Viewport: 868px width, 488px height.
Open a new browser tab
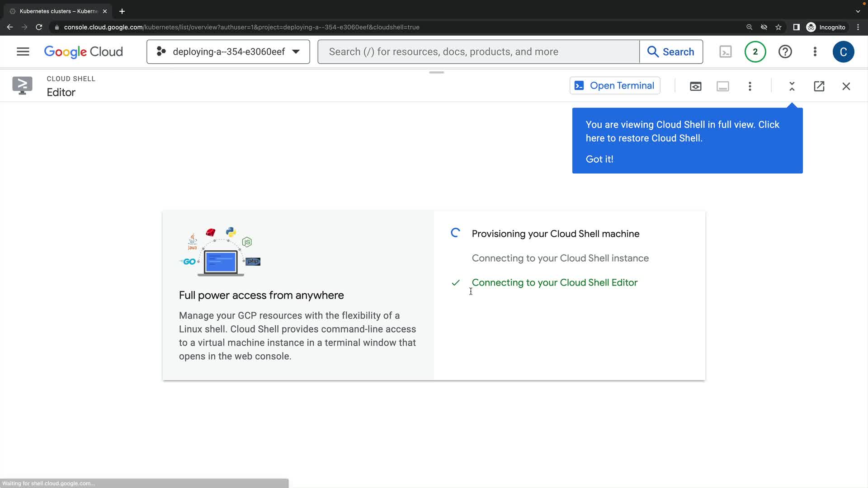pos(122,11)
